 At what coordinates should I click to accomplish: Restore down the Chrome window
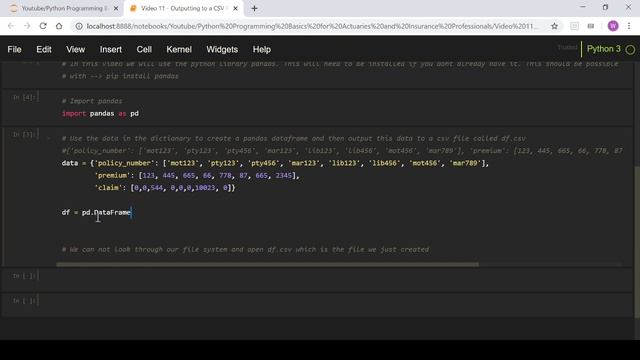[605, 7]
